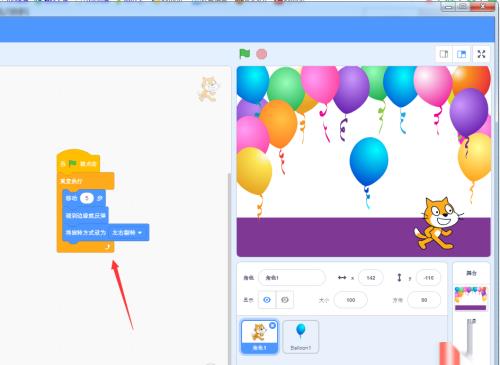Viewport: 500px width, 365px height.
Task: Maximize the Scratch window
Action: pos(463,7)
